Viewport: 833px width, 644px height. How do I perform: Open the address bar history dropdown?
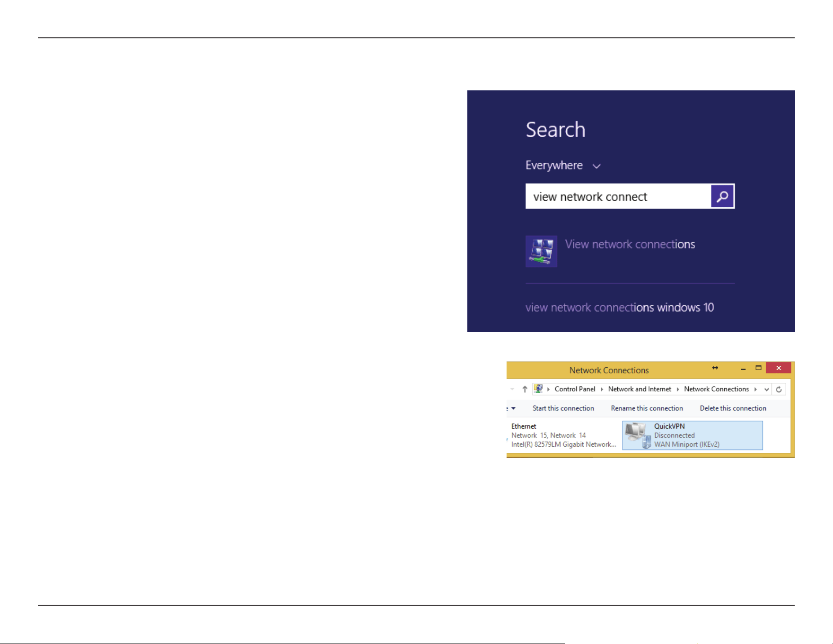(766, 389)
